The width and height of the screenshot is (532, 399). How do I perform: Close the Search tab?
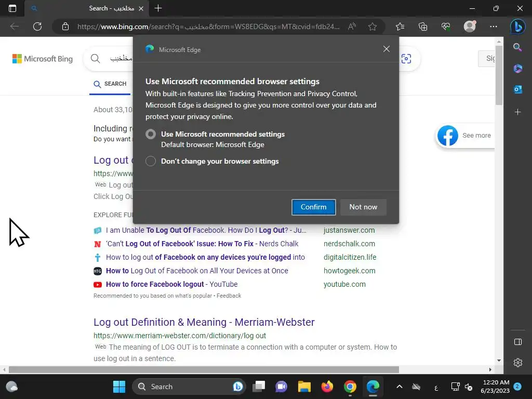pos(141,8)
